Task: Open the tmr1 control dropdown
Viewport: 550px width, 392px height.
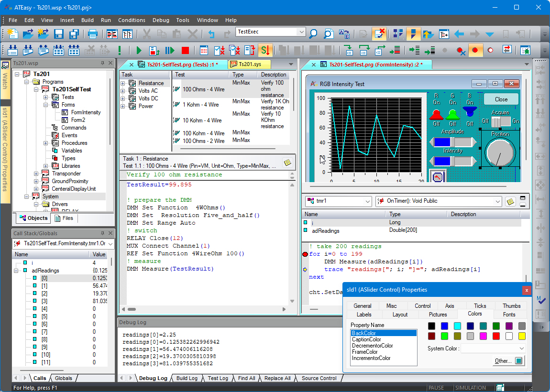Action: 366,202
